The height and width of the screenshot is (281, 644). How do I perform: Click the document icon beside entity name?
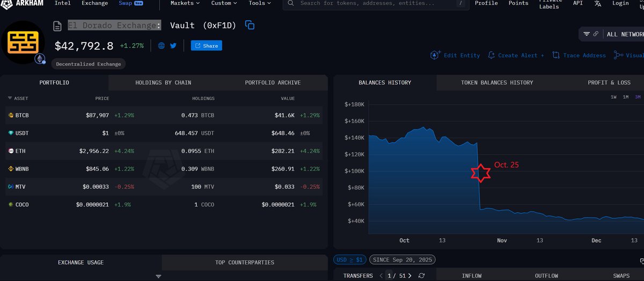[x=57, y=25]
